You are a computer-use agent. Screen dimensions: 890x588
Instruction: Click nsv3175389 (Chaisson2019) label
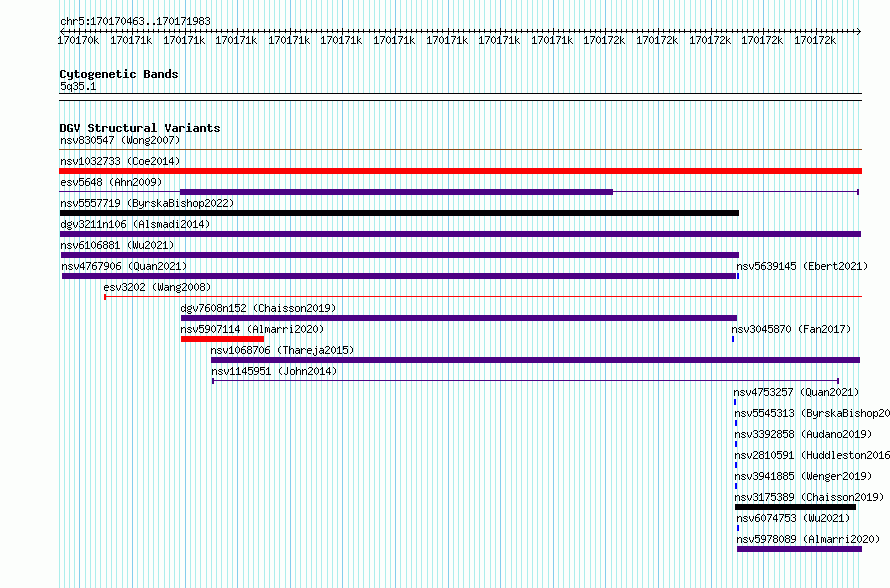pos(809,497)
